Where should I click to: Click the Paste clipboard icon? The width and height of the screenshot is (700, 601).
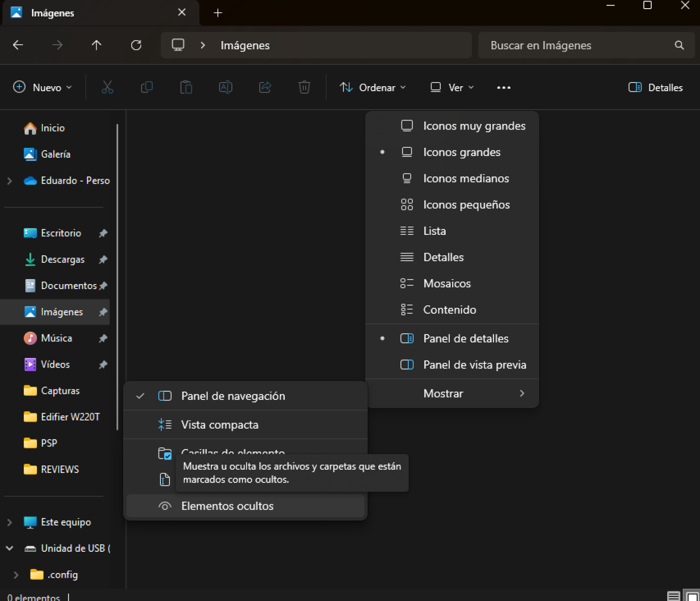pos(186,87)
